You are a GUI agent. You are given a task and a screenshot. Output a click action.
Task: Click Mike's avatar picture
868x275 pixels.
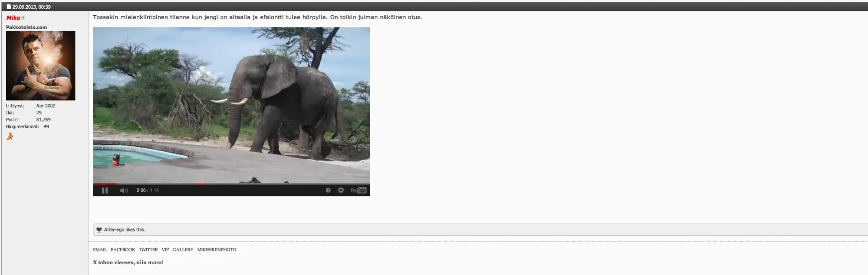click(x=40, y=66)
